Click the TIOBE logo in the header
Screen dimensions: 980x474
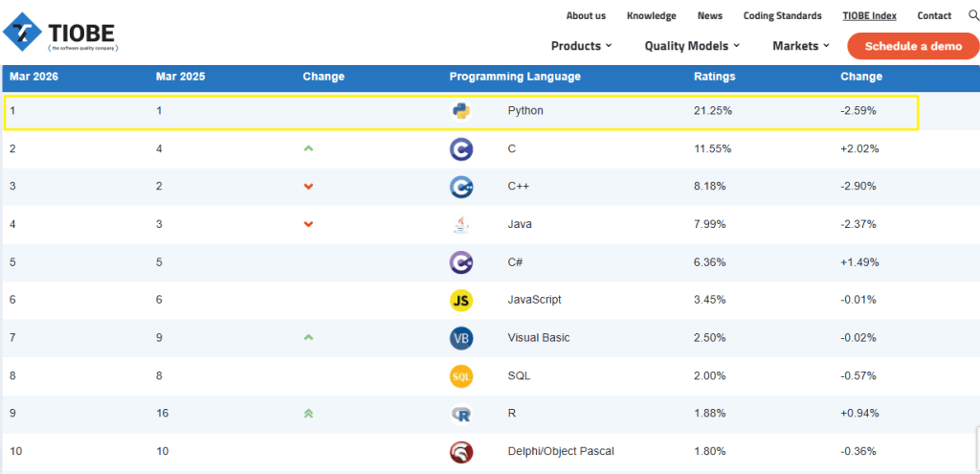pyautogui.click(x=60, y=31)
